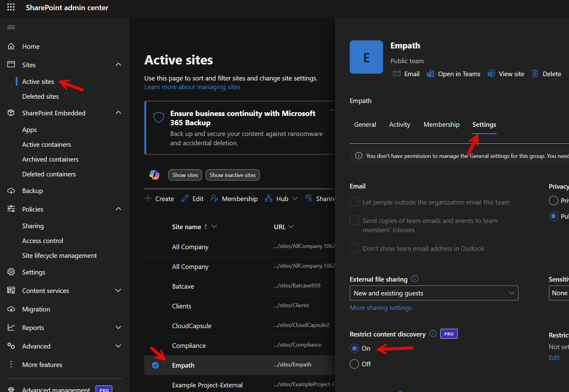Image resolution: width=569 pixels, height=392 pixels.
Task: Collapse the navigation hamburger menu
Action: [x=11, y=27]
